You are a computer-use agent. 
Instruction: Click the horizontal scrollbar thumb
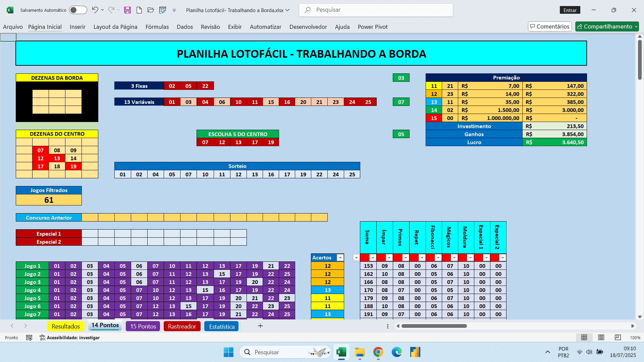coord(434,326)
